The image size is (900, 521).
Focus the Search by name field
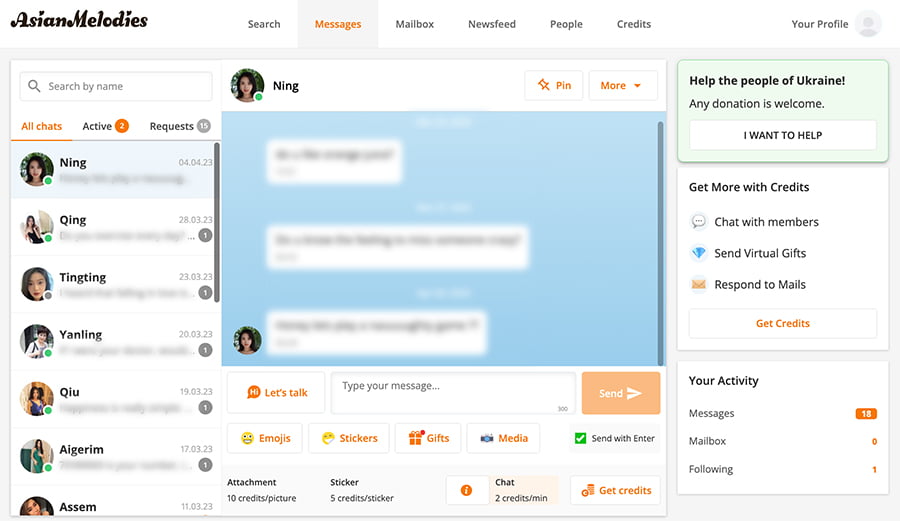(116, 86)
